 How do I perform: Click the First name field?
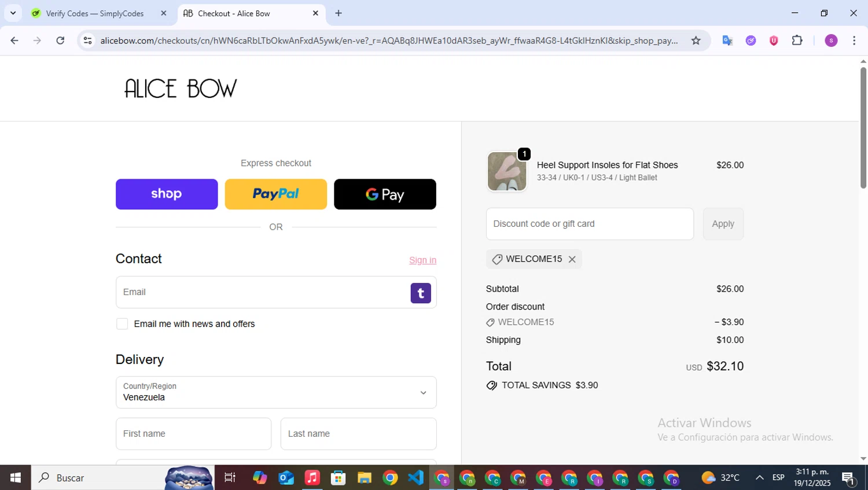point(193,434)
